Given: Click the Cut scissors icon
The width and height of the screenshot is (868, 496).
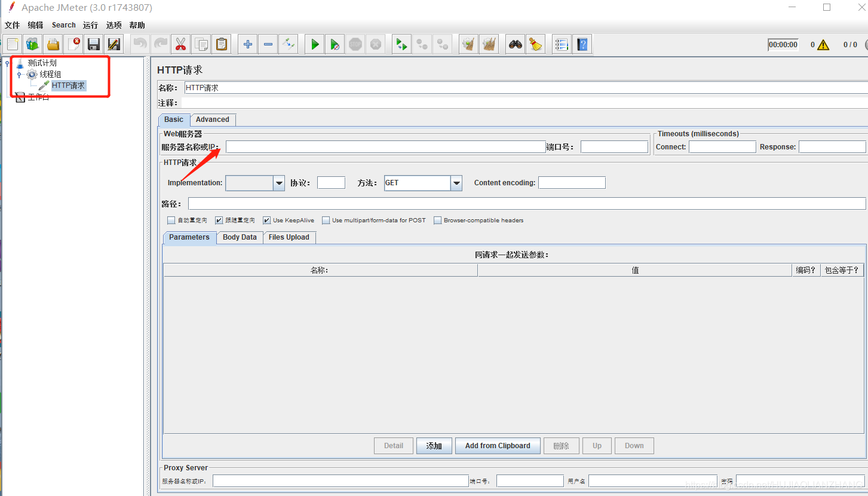Looking at the screenshot, I should pos(180,44).
